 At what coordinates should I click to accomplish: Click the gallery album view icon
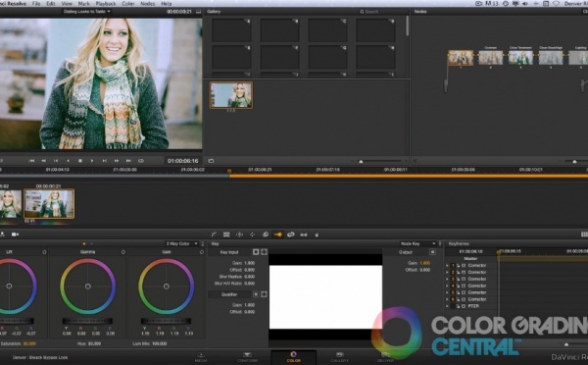point(211,161)
